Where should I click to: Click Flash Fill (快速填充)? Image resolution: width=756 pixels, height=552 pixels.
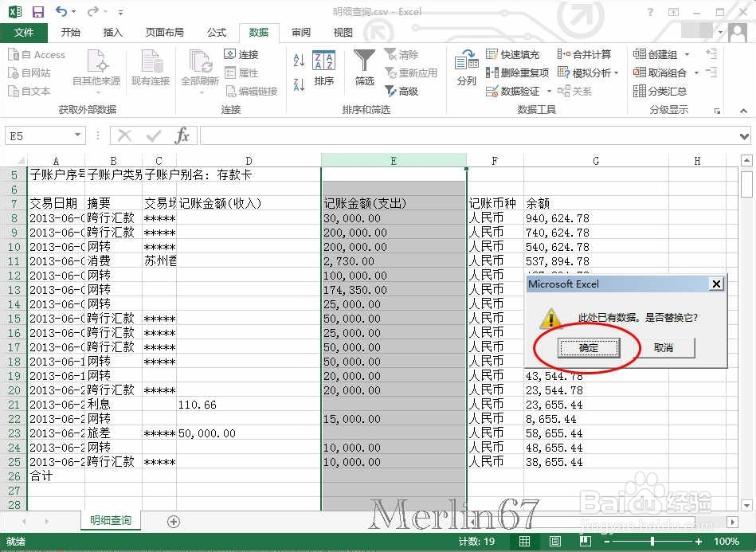click(x=519, y=53)
